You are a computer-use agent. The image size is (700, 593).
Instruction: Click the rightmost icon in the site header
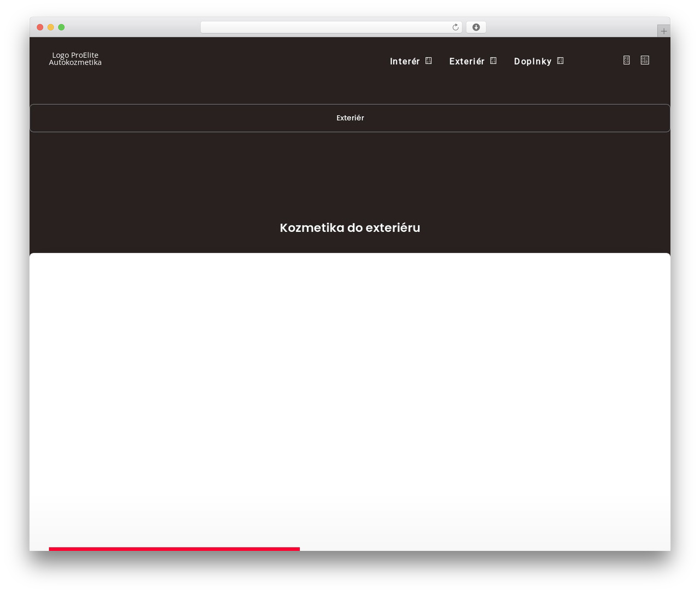point(645,60)
